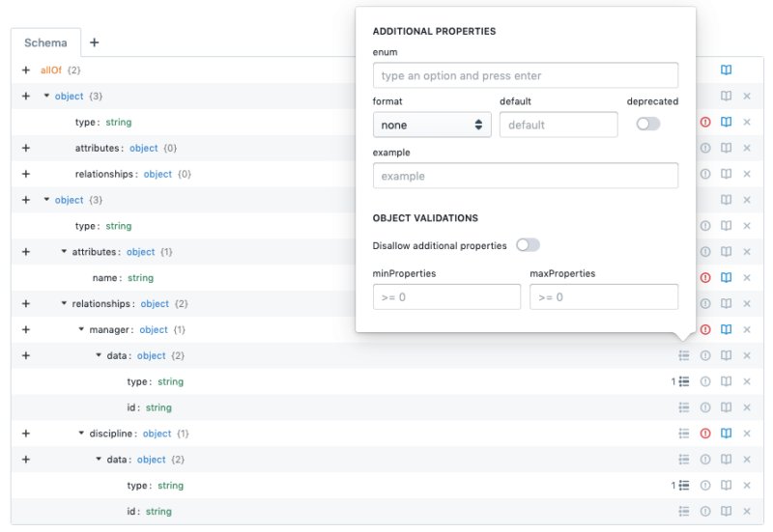Change the manager property's object type
Screen dimensions: 773x532
point(154,329)
